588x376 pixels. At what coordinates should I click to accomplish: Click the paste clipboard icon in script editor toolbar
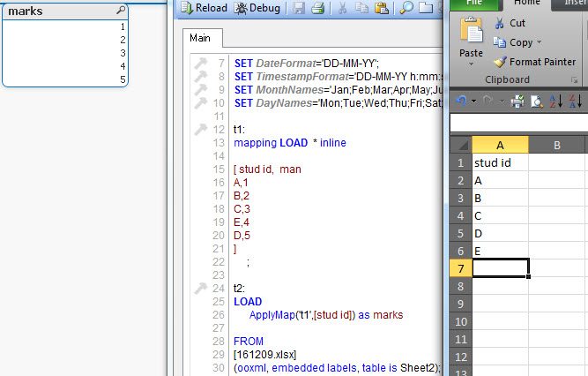382,8
